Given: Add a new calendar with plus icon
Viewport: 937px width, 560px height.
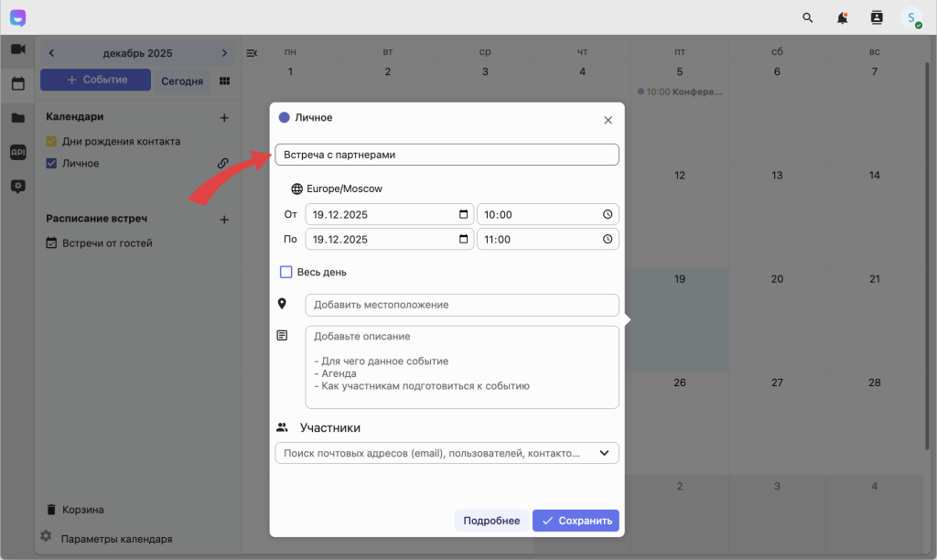Looking at the screenshot, I should click(224, 117).
